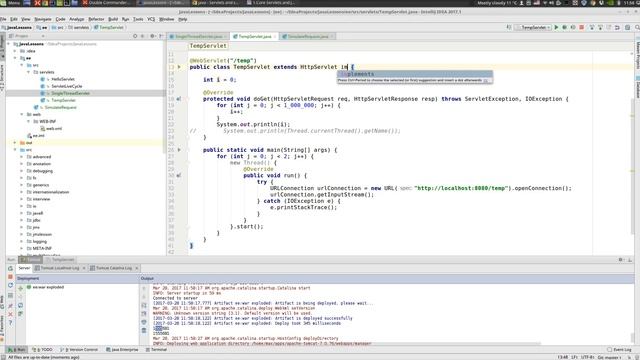This screenshot has width=640, height=360.
Task: Clear the output using trash icon
Action: [144, 330]
